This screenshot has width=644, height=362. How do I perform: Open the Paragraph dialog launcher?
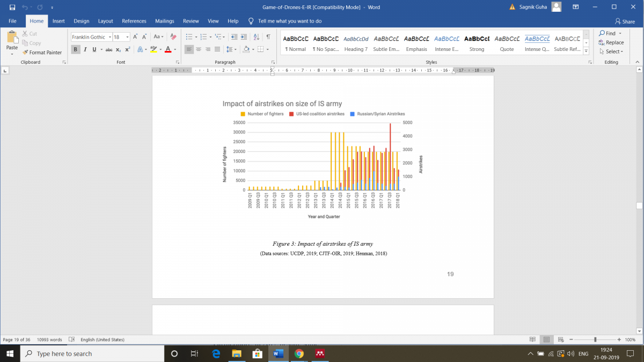274,62
